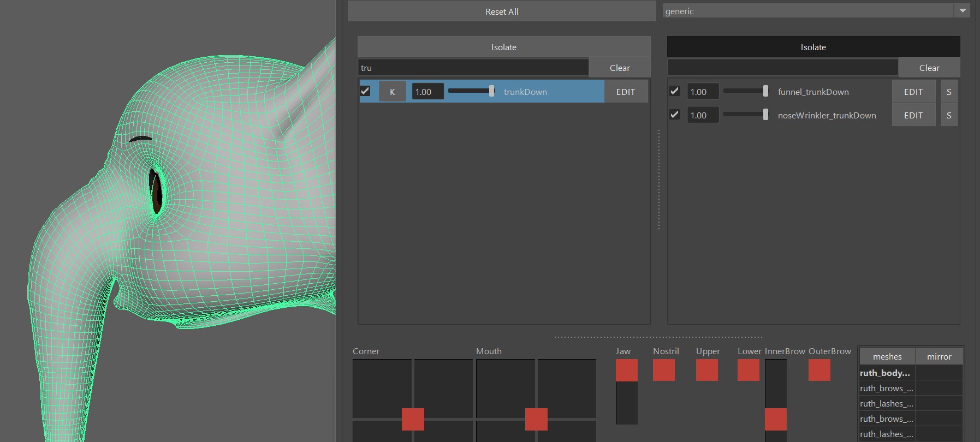
Task: Click the Jaw red slider handle
Action: pyautogui.click(x=627, y=371)
